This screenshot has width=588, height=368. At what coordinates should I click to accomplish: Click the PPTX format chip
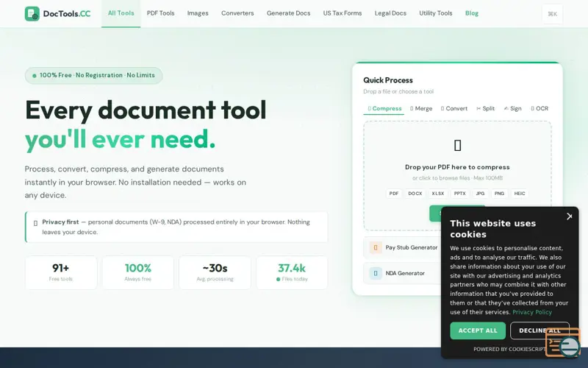(x=460, y=194)
